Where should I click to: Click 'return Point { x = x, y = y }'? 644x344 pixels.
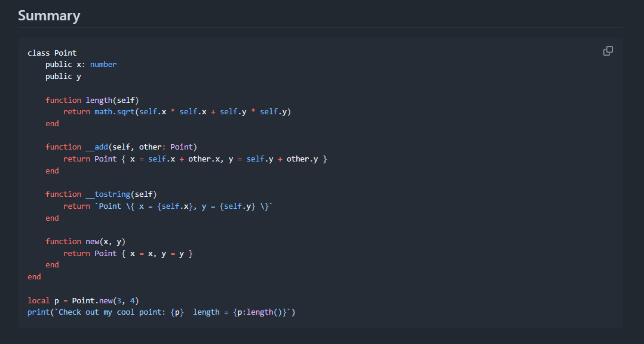click(x=128, y=254)
